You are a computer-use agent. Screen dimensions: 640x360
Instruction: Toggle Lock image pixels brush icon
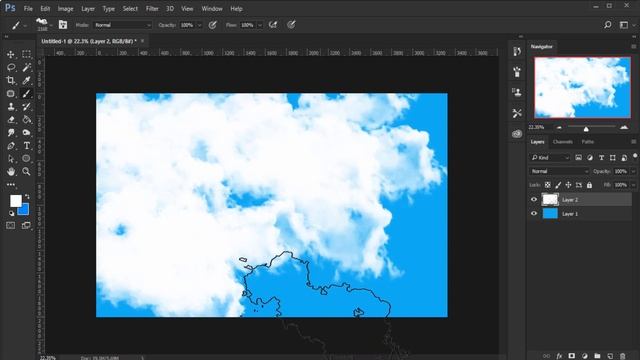coord(558,185)
